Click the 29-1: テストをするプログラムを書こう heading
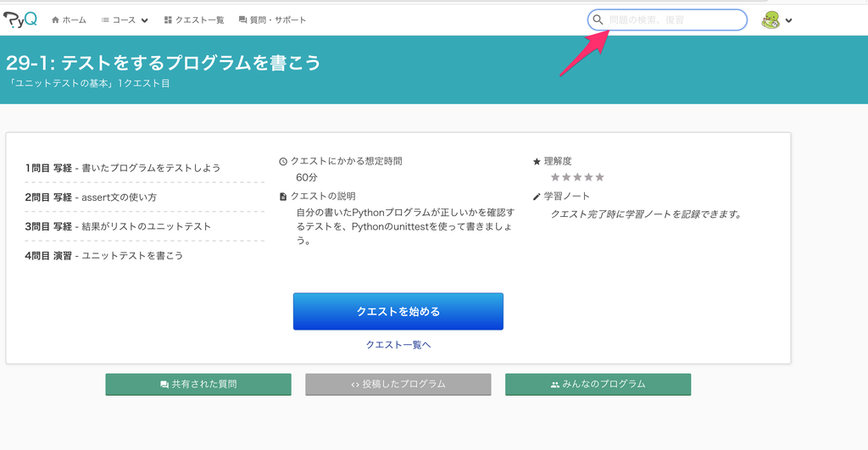Screen dimensions: 868x450 (x=164, y=63)
